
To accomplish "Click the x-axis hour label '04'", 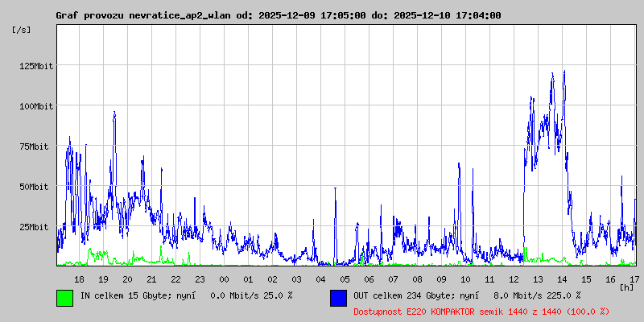I will (320, 279).
